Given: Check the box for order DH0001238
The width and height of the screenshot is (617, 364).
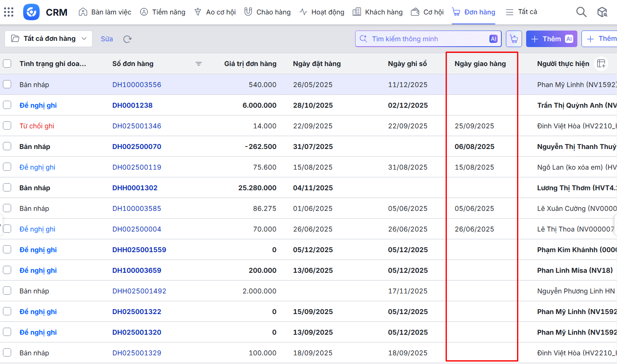Looking at the screenshot, I should click(7, 105).
